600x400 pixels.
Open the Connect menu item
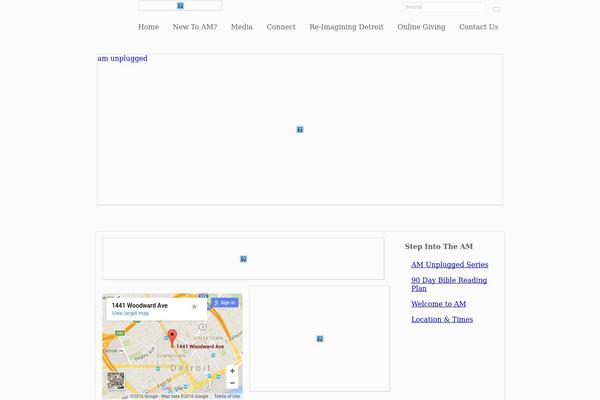[281, 27]
